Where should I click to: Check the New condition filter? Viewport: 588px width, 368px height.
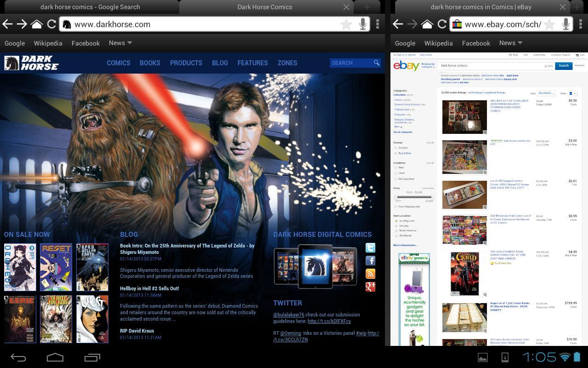click(396, 167)
